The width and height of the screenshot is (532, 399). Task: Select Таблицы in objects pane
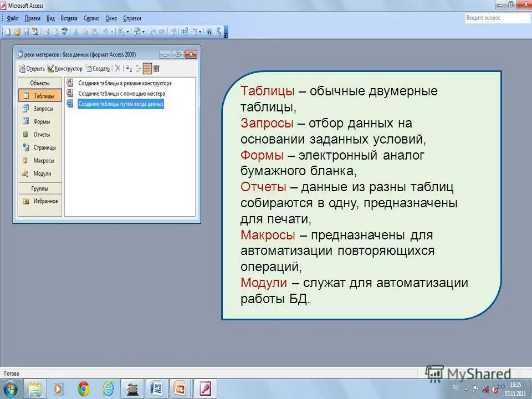click(40, 96)
